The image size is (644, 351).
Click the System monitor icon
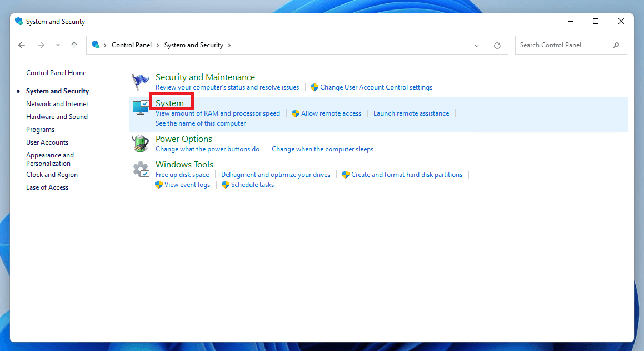141,108
